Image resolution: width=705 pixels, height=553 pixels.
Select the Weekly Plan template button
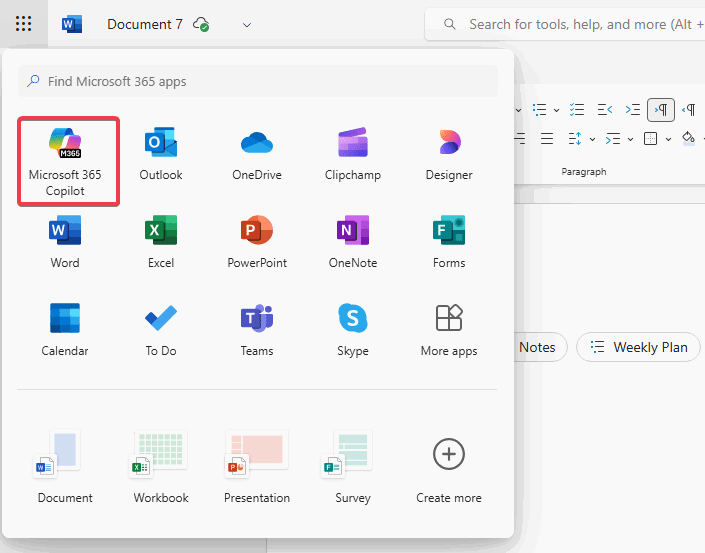coord(638,347)
